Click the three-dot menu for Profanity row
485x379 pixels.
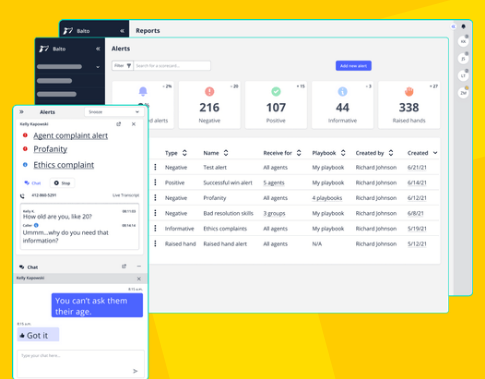[155, 198]
